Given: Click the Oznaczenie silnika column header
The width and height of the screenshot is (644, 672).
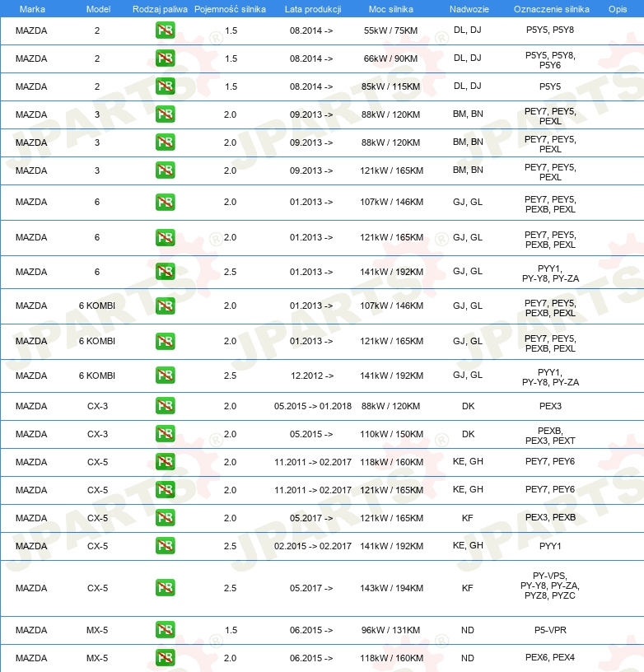Looking at the screenshot, I should pyautogui.click(x=552, y=9).
